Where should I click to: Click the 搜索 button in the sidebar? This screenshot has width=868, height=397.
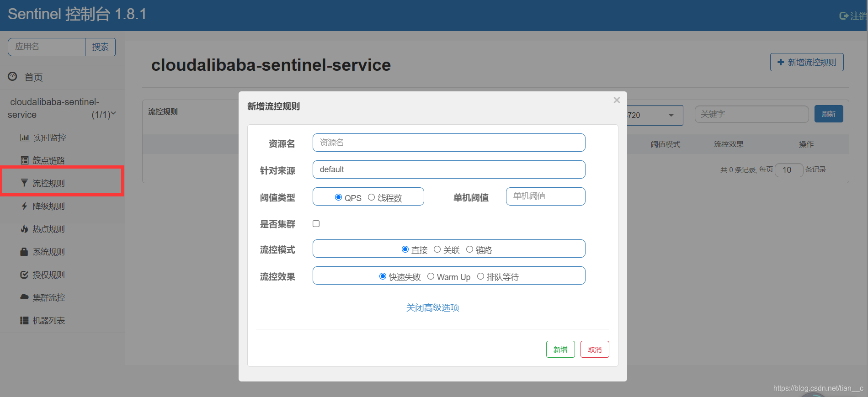(101, 47)
